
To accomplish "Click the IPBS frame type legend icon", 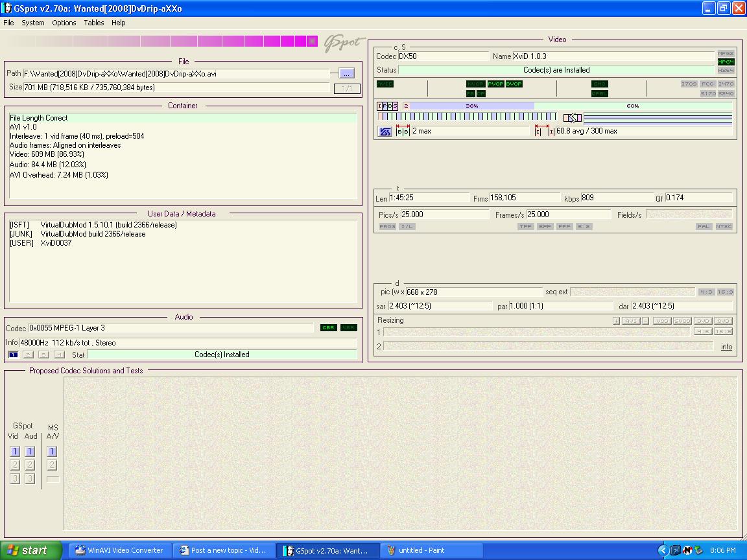I will (x=387, y=106).
